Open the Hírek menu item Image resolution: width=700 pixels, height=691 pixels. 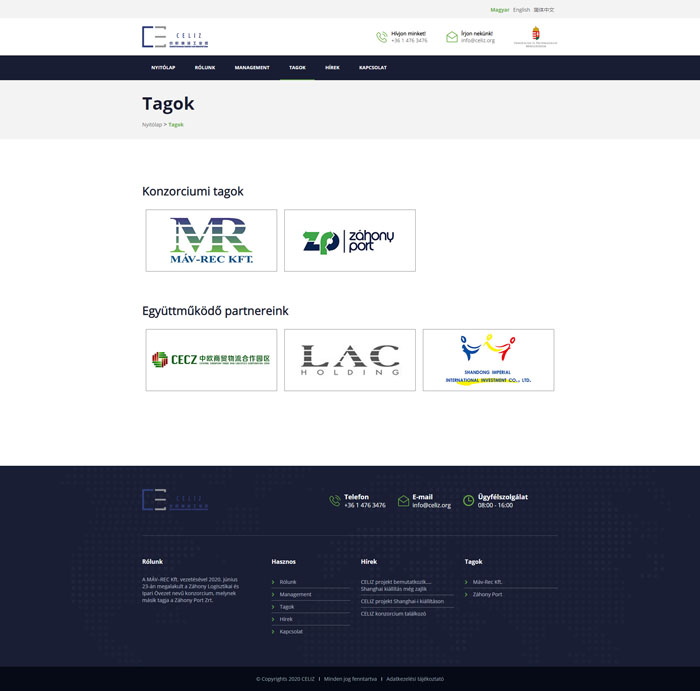pyautogui.click(x=332, y=68)
